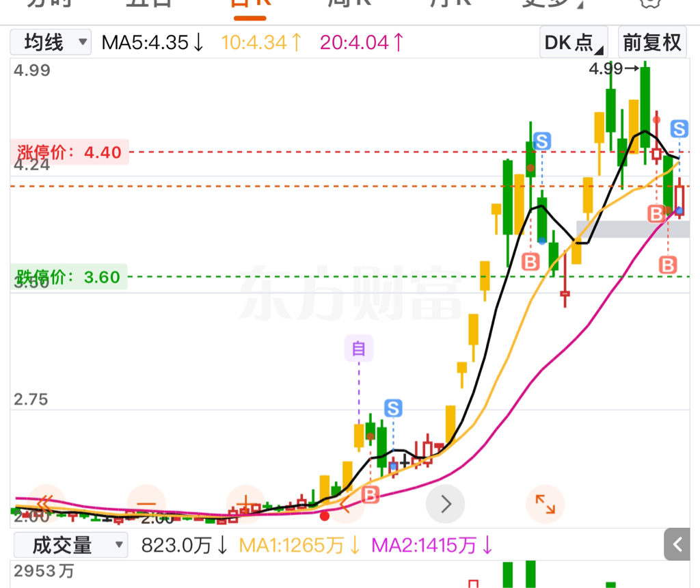Tap the B marker beside the gray band
Image resolution: width=700 pixels, height=588 pixels.
coord(656,214)
